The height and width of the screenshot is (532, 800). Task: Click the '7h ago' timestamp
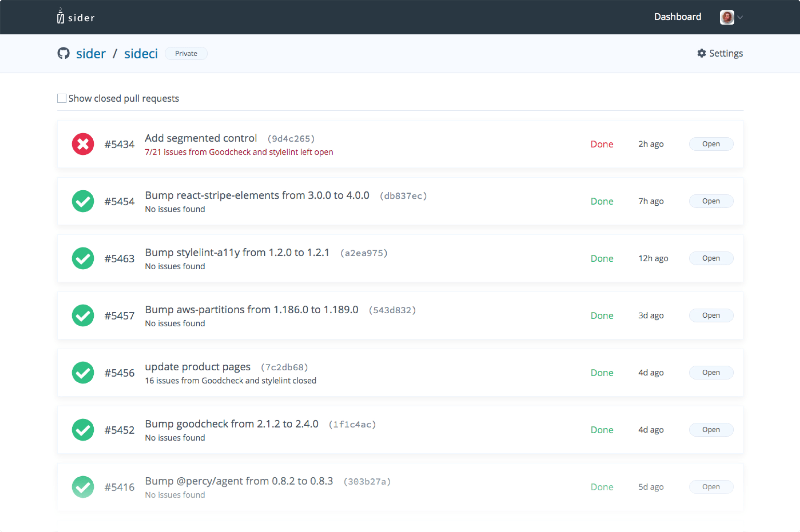651,201
